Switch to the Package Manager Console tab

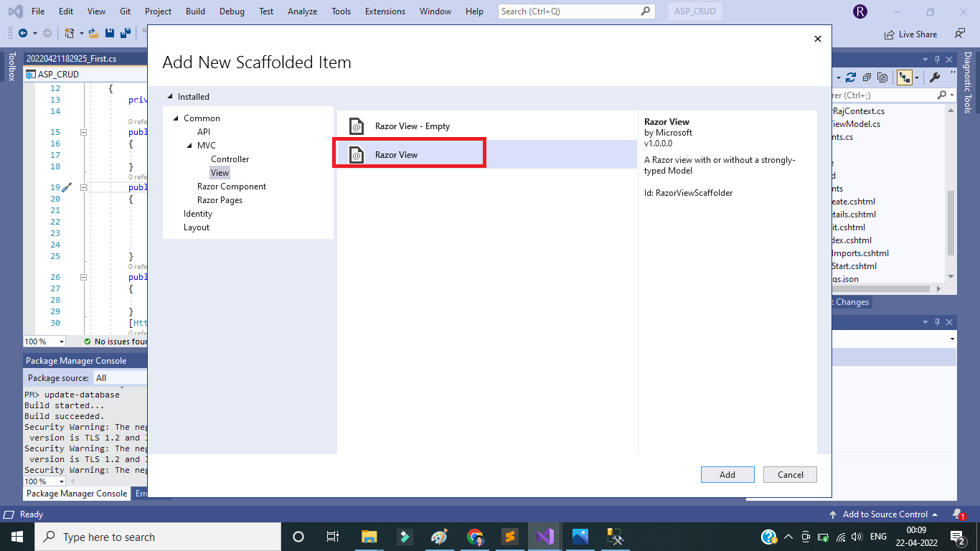(77, 494)
